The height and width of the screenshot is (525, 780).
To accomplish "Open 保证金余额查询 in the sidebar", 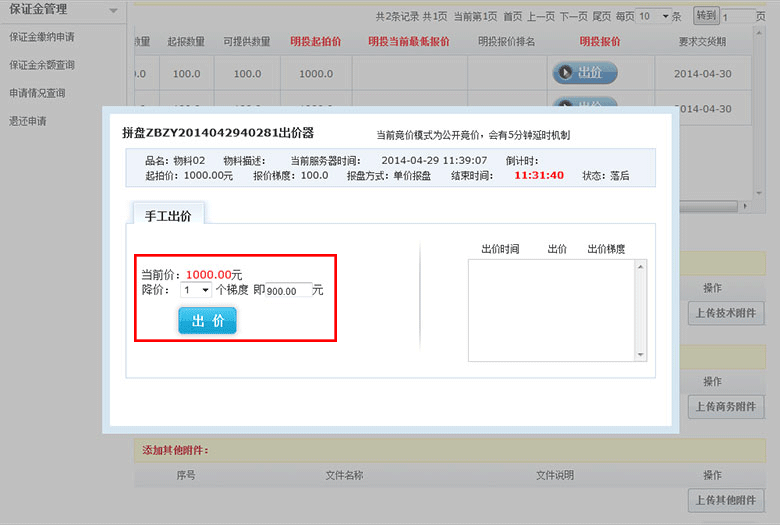I will pos(41,65).
